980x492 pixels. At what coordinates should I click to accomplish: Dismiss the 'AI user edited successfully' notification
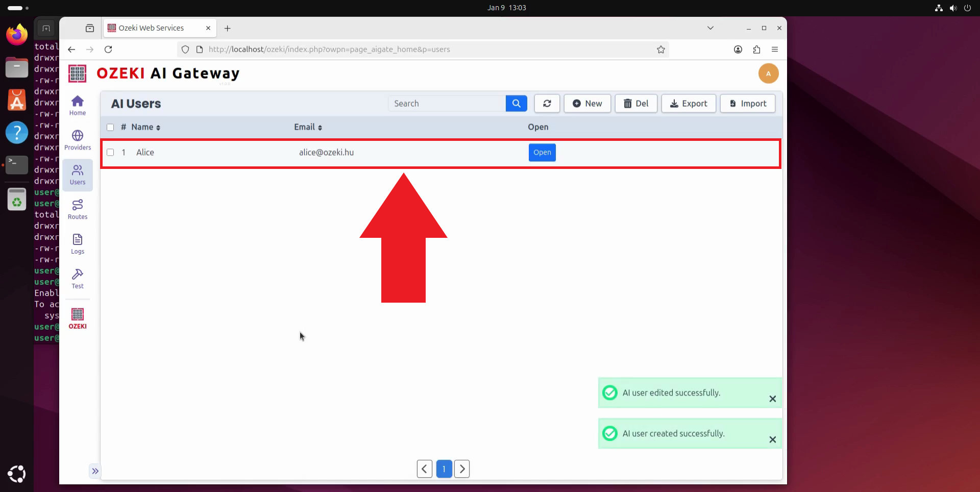click(772, 399)
